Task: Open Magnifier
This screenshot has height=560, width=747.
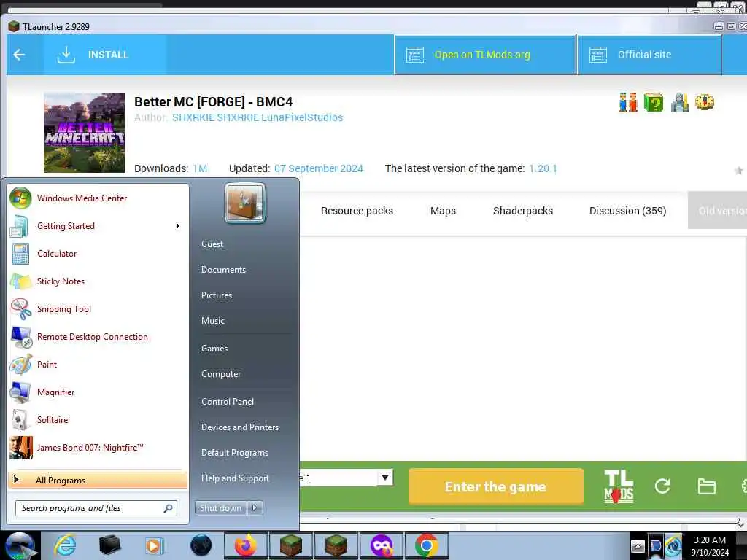Action: click(x=98, y=392)
